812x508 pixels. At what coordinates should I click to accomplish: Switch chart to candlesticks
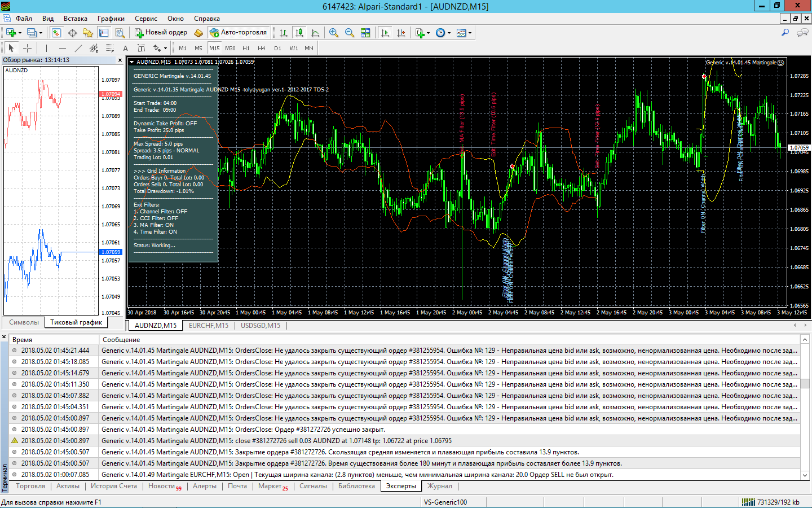click(x=299, y=33)
